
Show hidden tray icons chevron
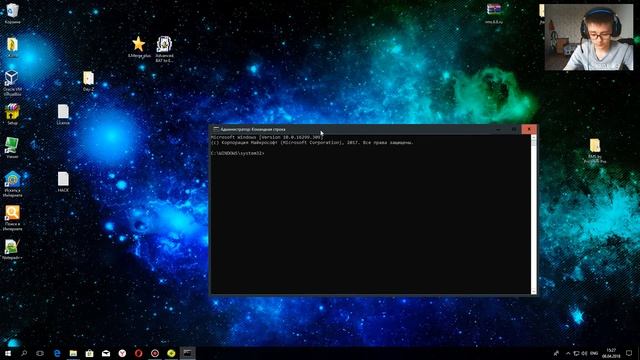(x=568, y=353)
